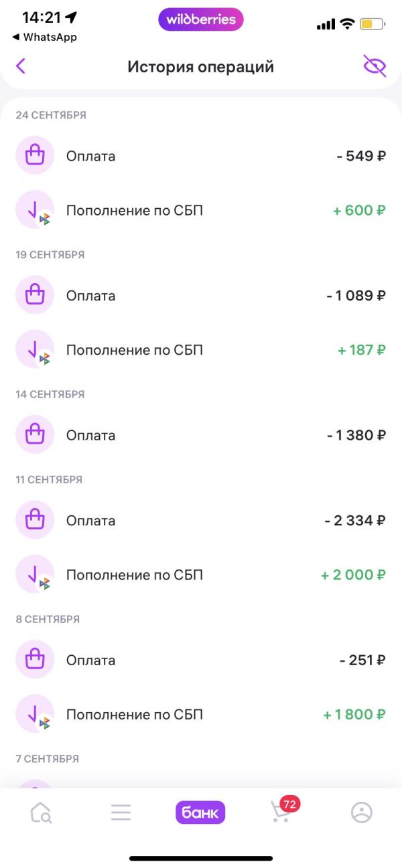Tap the СБП icon for the +187 ₽ top-up
Screen dimensions: 402x868
pos(35,350)
